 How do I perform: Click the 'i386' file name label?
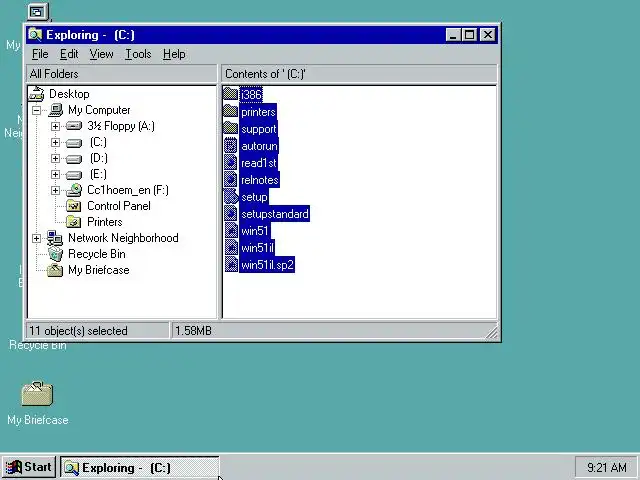tap(251, 95)
